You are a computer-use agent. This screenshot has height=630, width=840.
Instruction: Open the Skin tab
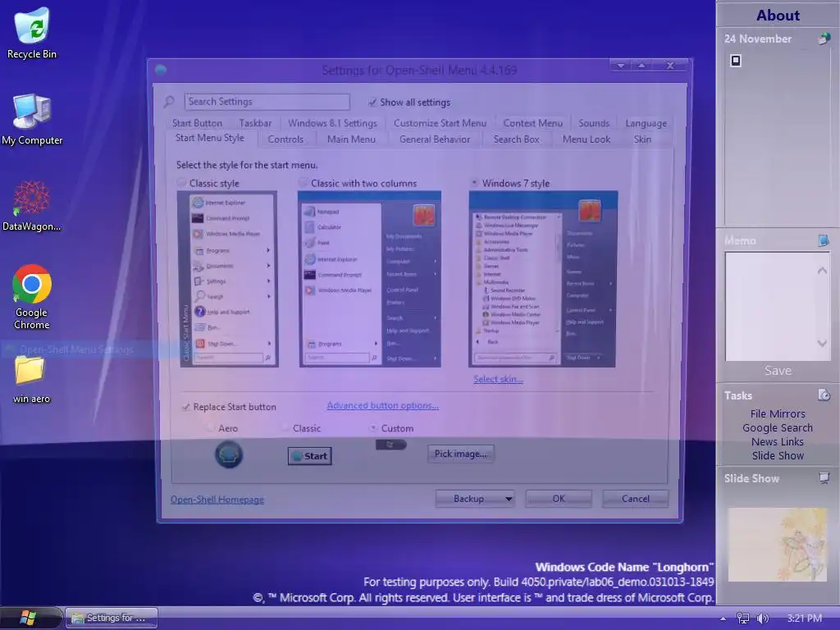pos(642,139)
